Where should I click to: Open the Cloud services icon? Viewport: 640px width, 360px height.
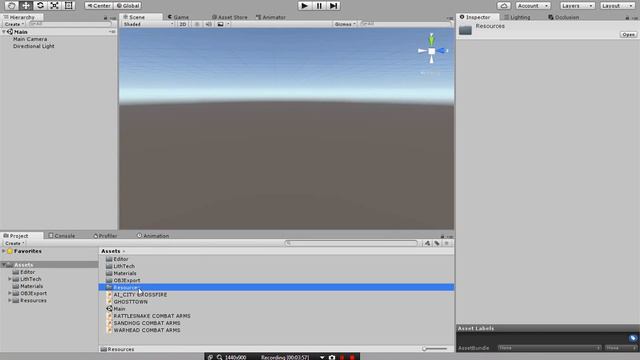pyautogui.click(x=504, y=6)
